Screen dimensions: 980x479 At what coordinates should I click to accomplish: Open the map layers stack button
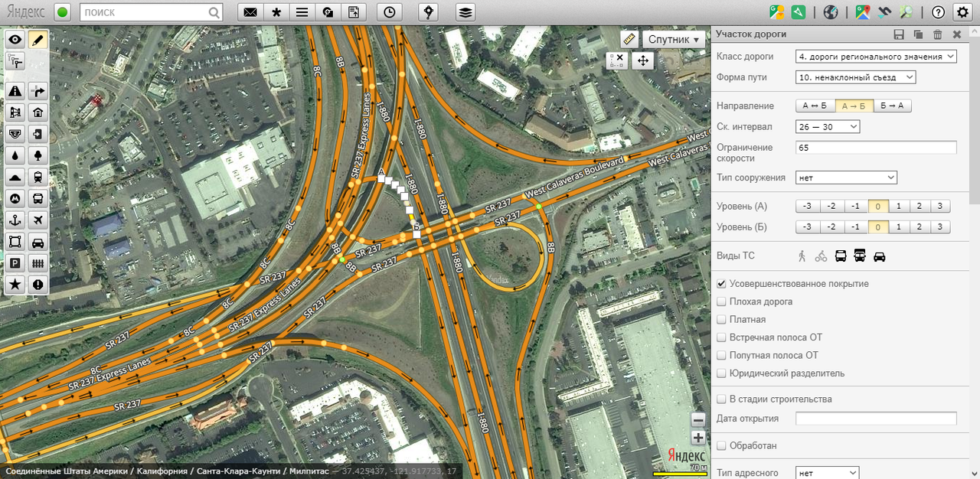(x=465, y=12)
